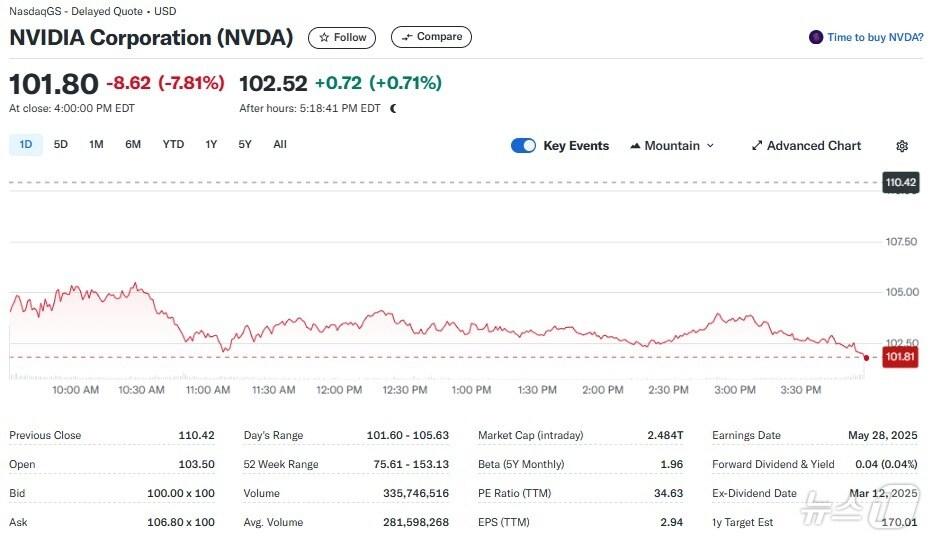Open the Advanced Chart link
The image size is (930, 541).
[x=806, y=146]
